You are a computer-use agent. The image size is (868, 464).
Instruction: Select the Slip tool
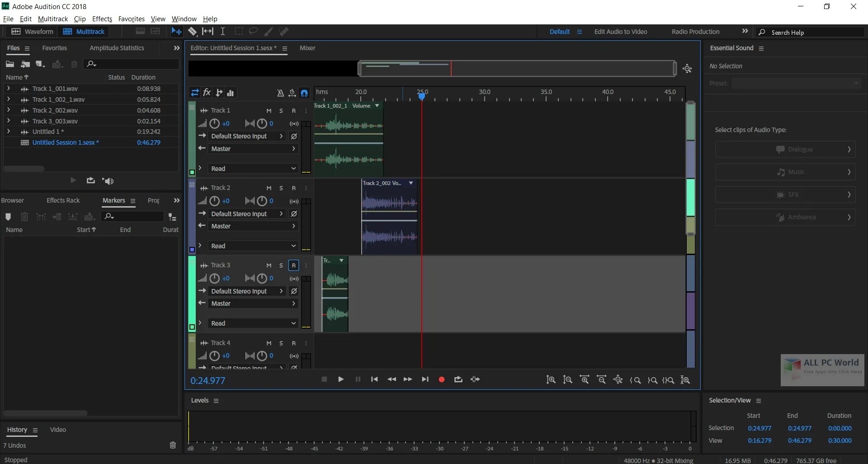click(x=208, y=31)
